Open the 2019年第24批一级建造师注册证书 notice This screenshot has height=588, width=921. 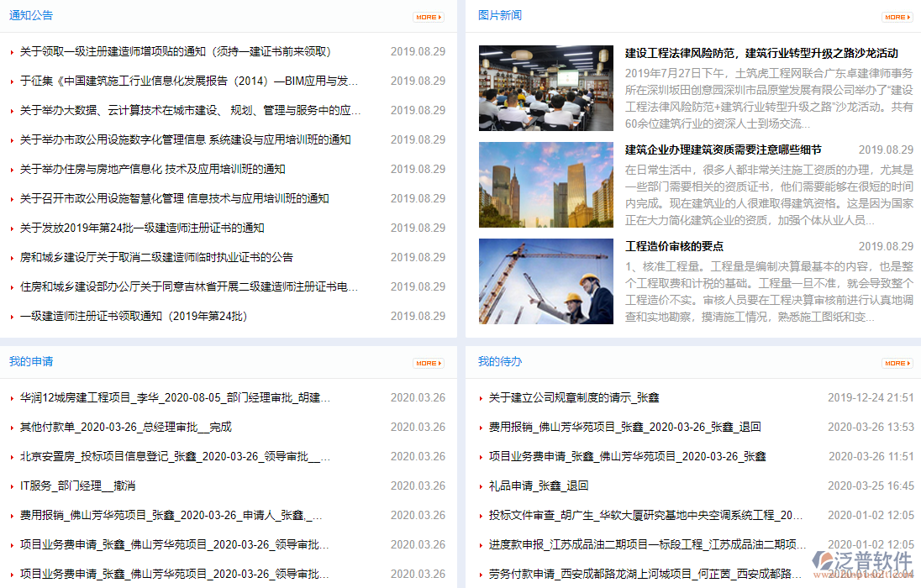pos(134,227)
